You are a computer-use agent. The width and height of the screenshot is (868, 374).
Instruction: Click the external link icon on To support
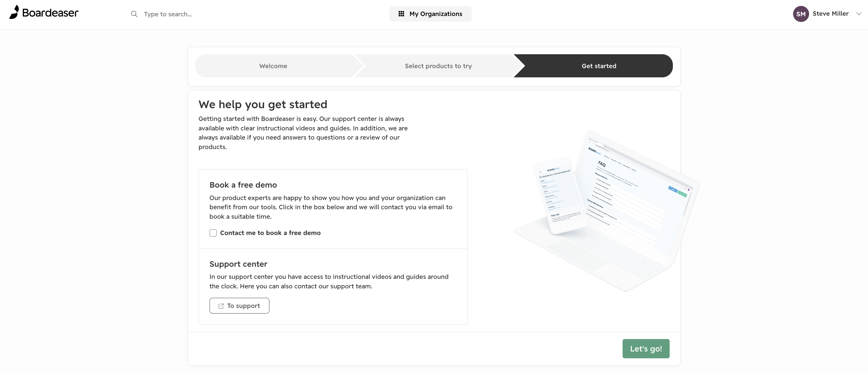pos(221,306)
